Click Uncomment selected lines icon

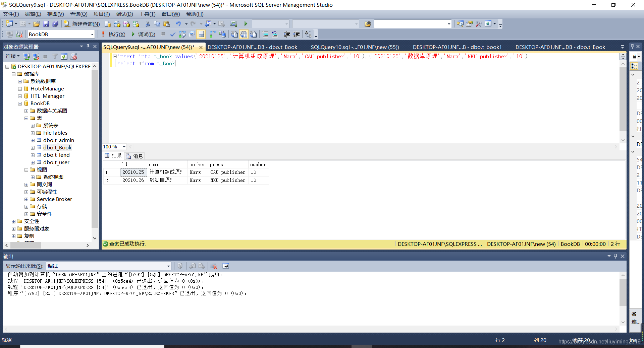[275, 34]
